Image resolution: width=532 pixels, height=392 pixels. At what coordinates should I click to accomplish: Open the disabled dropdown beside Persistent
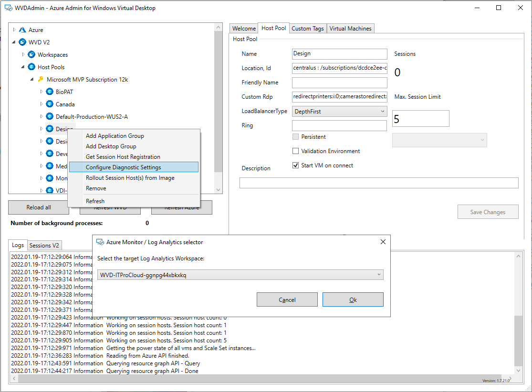(439, 140)
